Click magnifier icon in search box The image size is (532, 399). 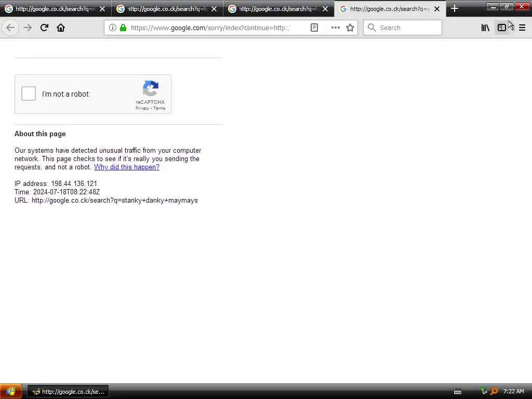(372, 28)
